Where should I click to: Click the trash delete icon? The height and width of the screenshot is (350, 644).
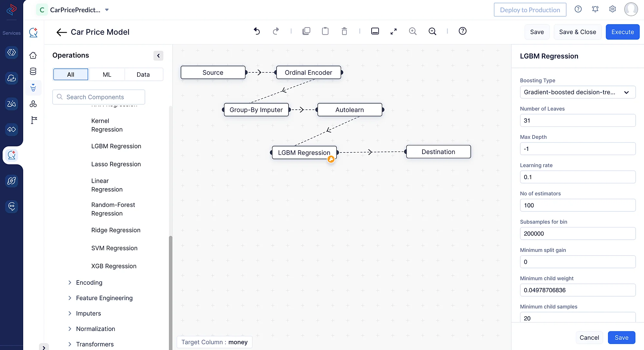point(344,31)
